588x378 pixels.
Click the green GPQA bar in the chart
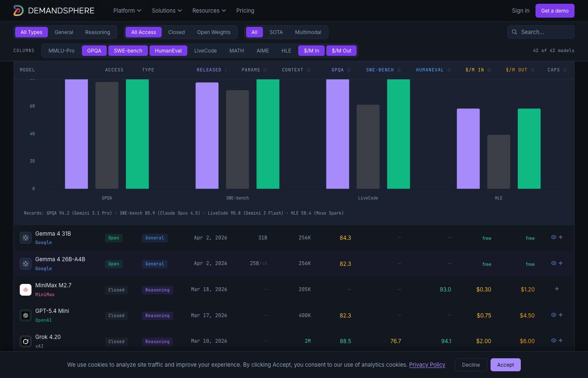pyautogui.click(x=137, y=134)
